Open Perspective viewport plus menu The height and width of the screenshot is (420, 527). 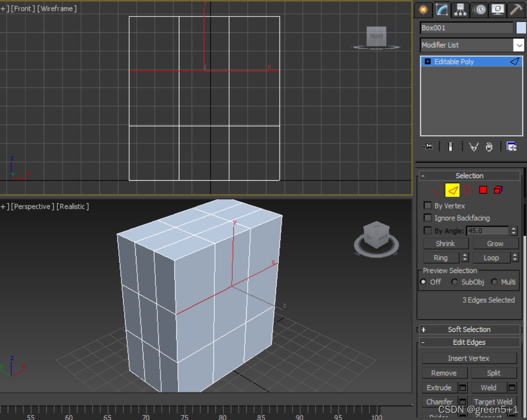[x=5, y=206]
